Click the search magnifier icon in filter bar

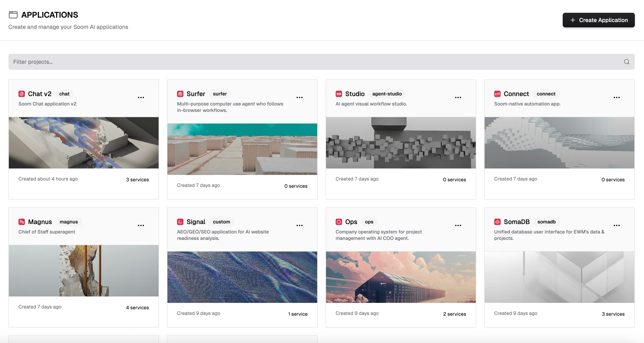627,62
